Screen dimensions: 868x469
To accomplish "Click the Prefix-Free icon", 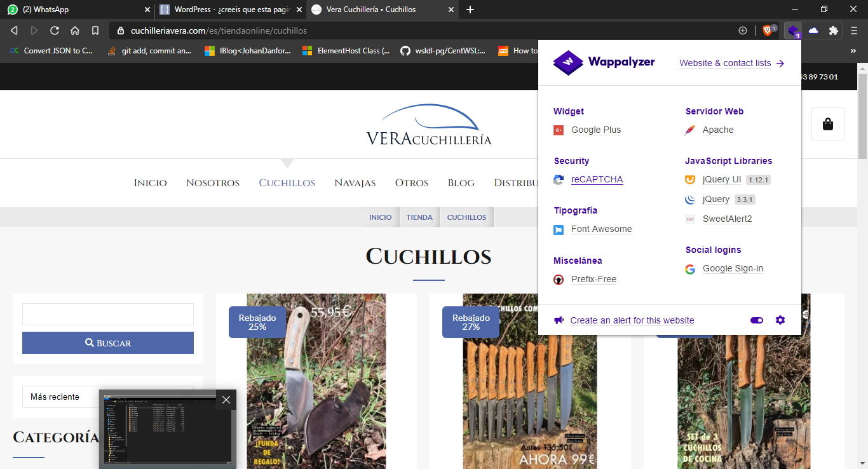I will coord(559,279).
